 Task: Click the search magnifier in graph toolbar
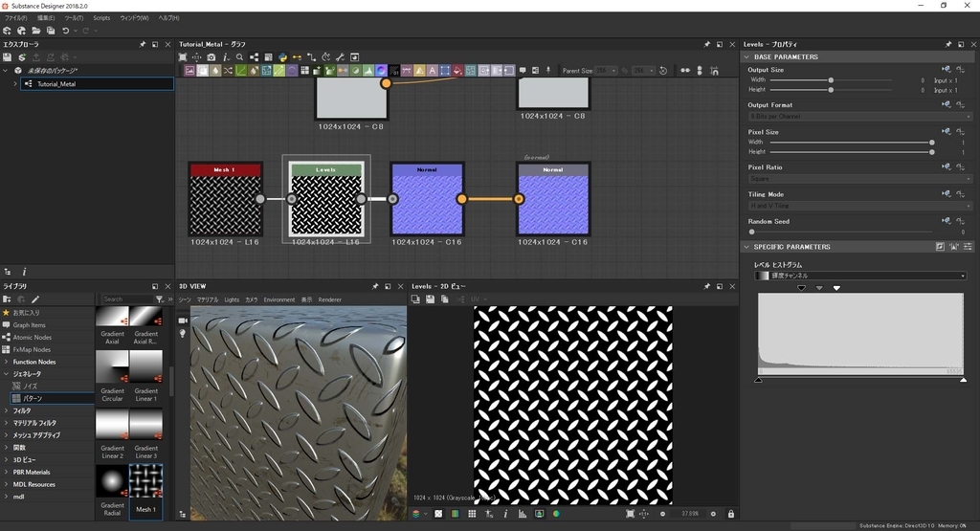[x=239, y=57]
